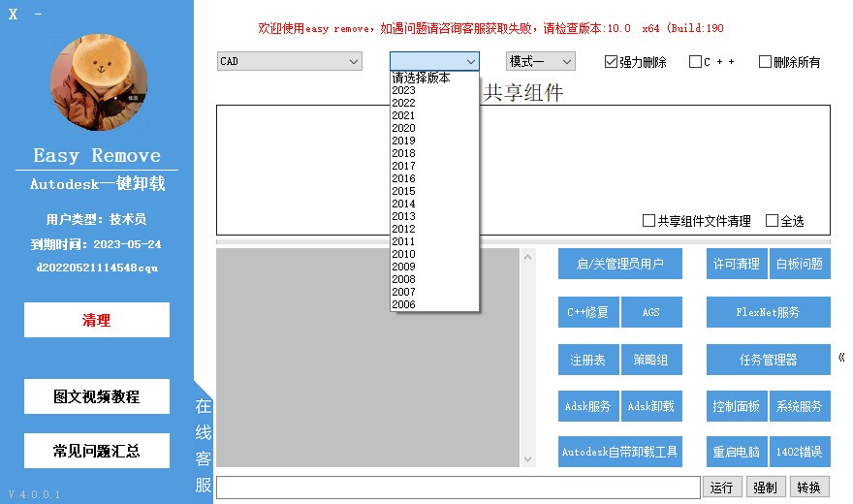Select version 2019 option
The image size is (853, 504).
(434, 141)
